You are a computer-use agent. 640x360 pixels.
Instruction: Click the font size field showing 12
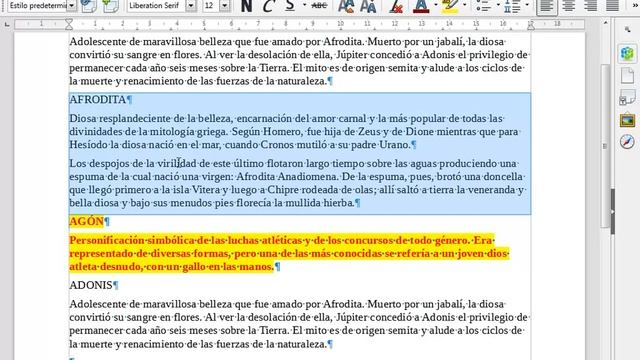[211, 6]
